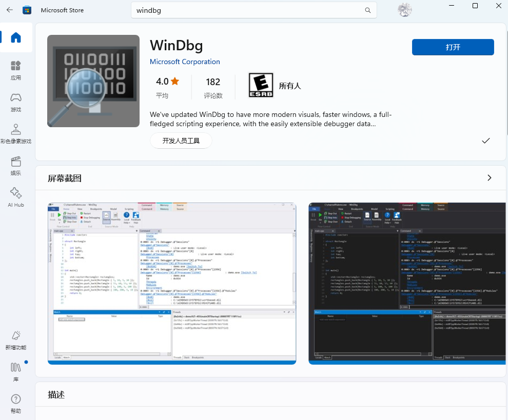Go back with the arrow icon
This screenshot has height=420, width=508.
[10, 10]
